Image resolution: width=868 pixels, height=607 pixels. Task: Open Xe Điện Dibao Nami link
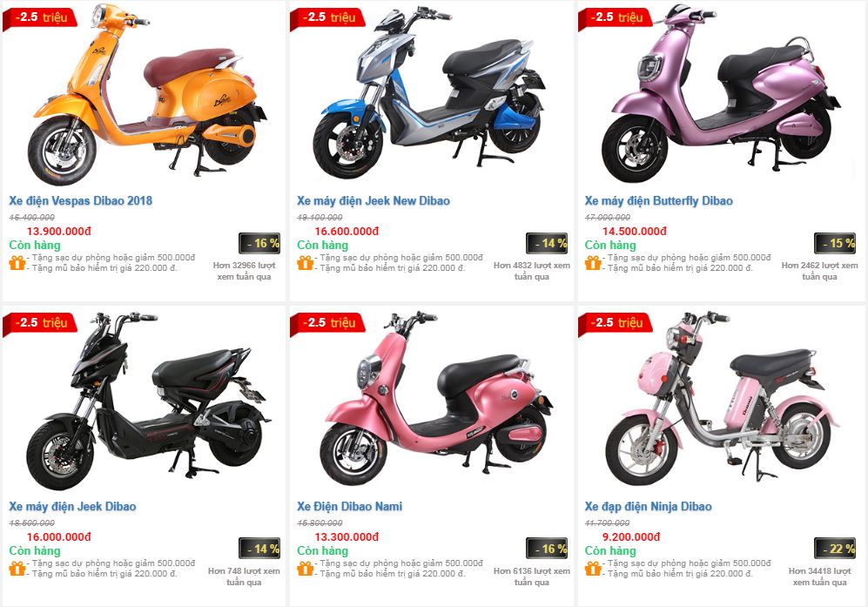pyautogui.click(x=349, y=506)
